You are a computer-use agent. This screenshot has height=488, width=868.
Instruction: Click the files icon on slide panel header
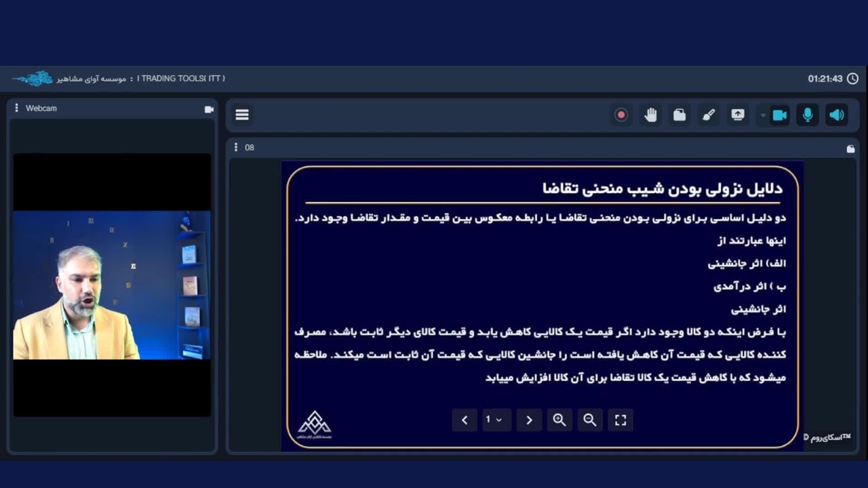pos(850,148)
